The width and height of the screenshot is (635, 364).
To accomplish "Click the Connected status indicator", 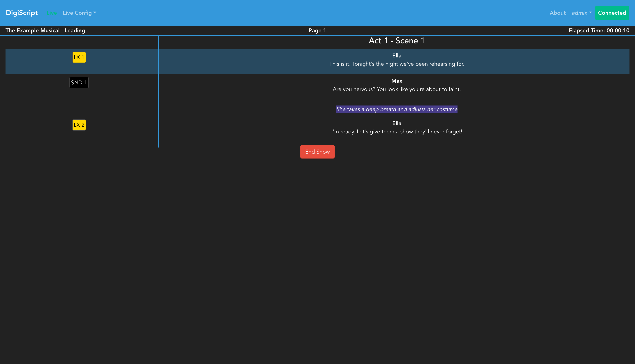I will point(612,13).
